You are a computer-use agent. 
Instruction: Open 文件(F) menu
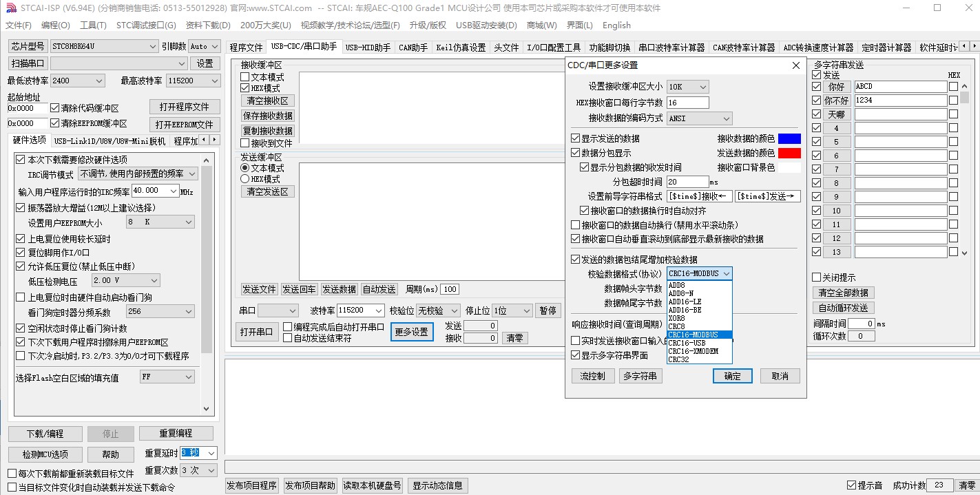19,25
